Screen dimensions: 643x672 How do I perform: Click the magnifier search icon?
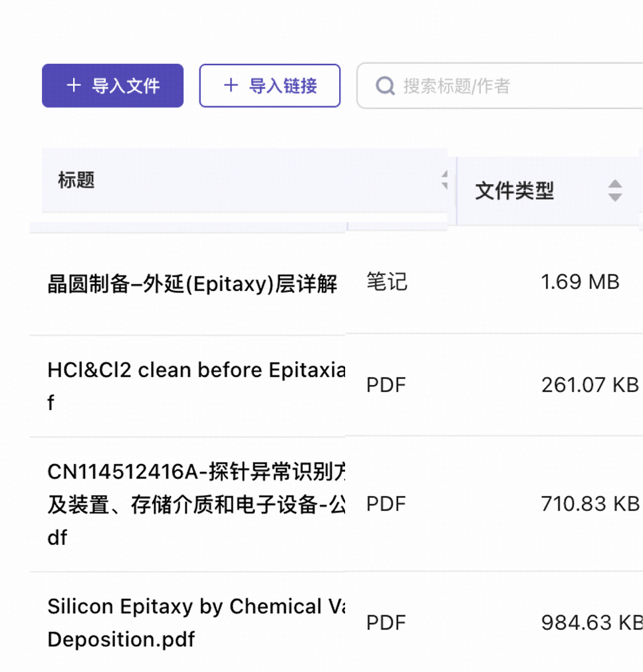tap(385, 86)
